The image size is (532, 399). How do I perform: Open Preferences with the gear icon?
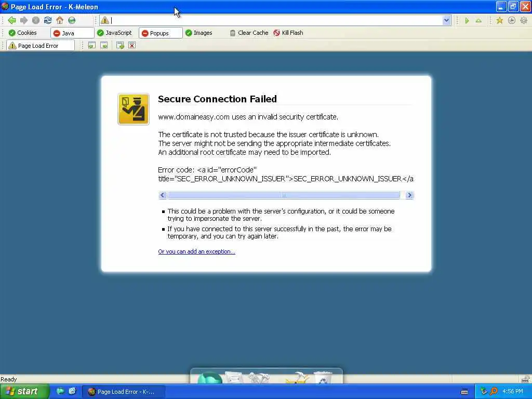pyautogui.click(x=524, y=21)
